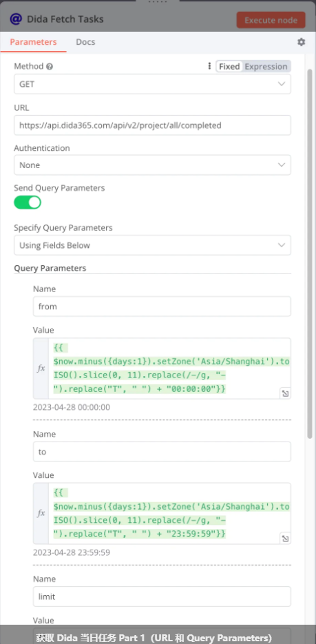Select the Parameters tab

33,42
